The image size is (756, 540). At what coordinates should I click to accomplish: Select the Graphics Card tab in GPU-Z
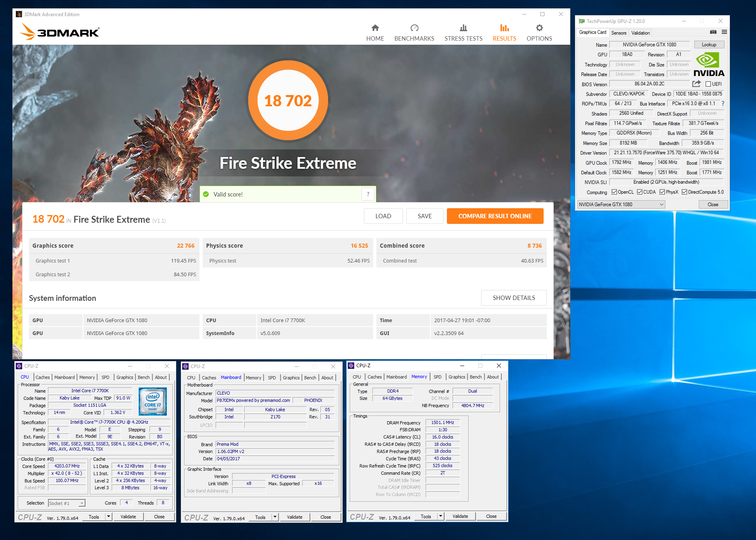point(592,32)
